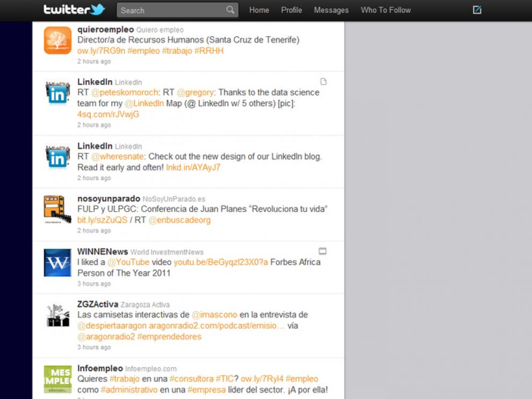Open quieroempleo's orange tree avatar
The width and height of the screenshot is (532, 399).
[x=57, y=40]
